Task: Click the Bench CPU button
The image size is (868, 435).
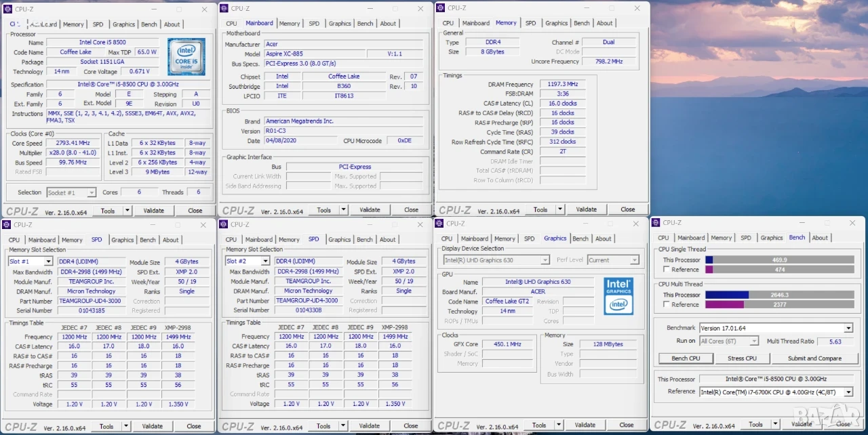Action: (x=686, y=358)
